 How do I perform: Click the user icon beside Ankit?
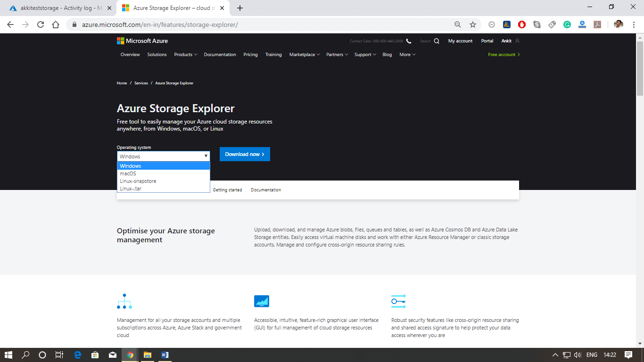click(517, 41)
